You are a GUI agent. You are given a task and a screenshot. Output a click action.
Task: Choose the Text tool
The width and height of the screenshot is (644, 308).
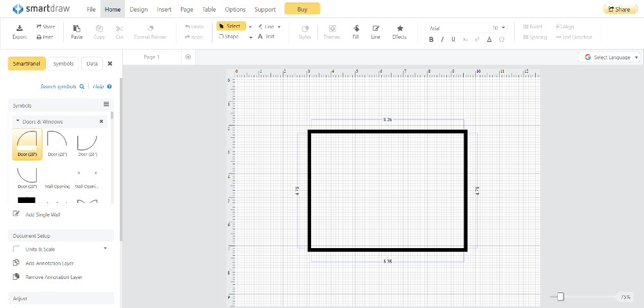pos(266,37)
